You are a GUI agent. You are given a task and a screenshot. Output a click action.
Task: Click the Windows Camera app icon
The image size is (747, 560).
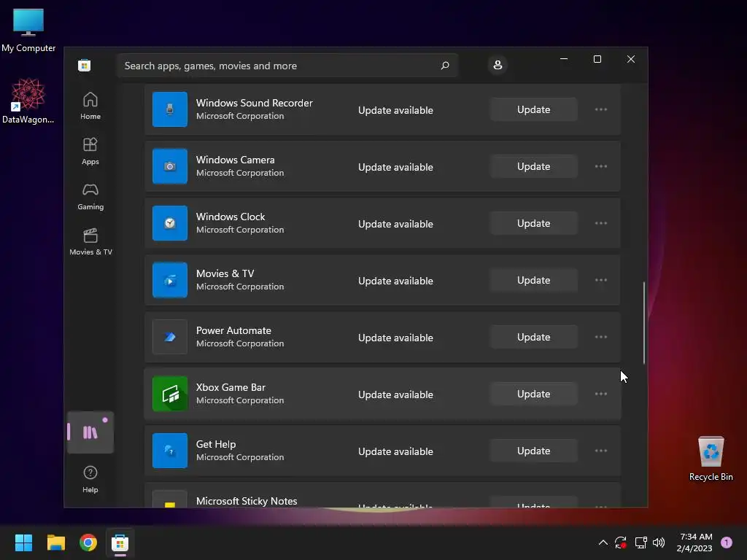(169, 166)
